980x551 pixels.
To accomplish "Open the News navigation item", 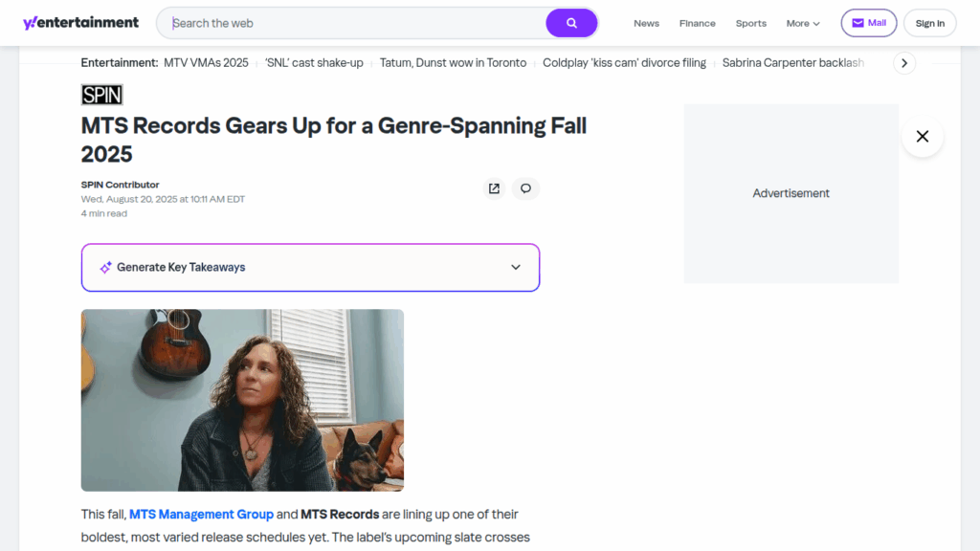I will coord(646,24).
